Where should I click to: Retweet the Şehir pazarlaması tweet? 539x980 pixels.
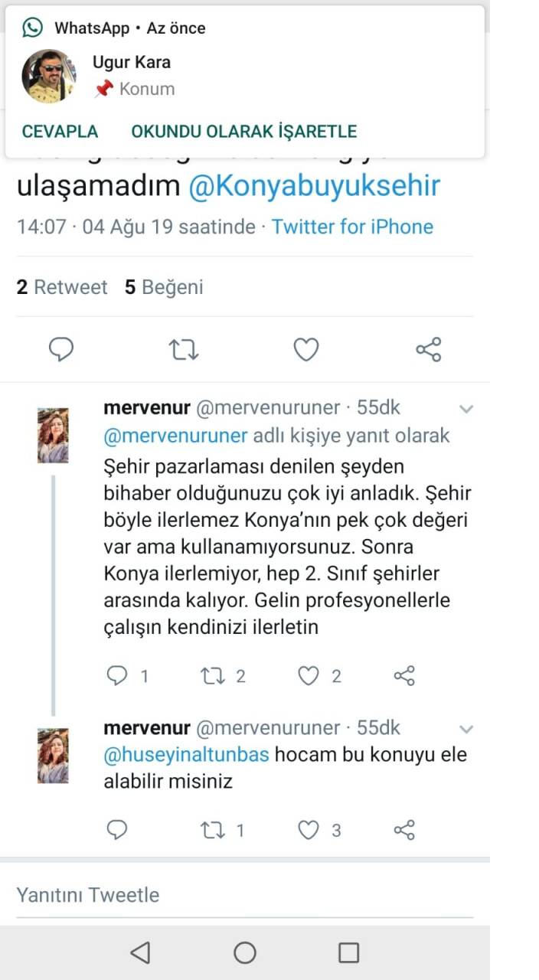coord(211,675)
